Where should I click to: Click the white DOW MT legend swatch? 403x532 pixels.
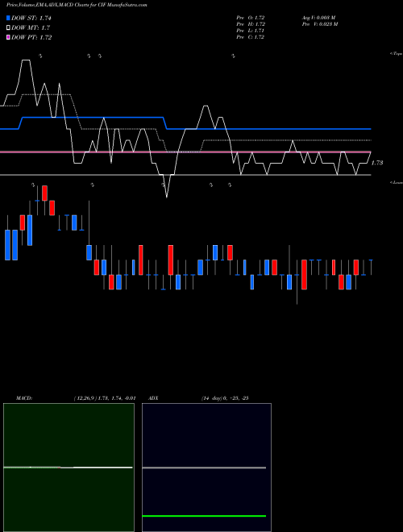point(8,27)
